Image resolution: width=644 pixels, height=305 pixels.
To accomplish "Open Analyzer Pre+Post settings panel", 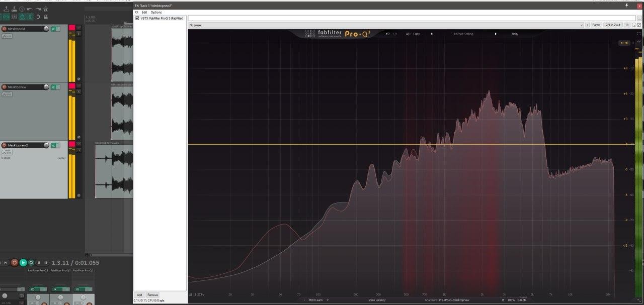I will (x=453, y=300).
